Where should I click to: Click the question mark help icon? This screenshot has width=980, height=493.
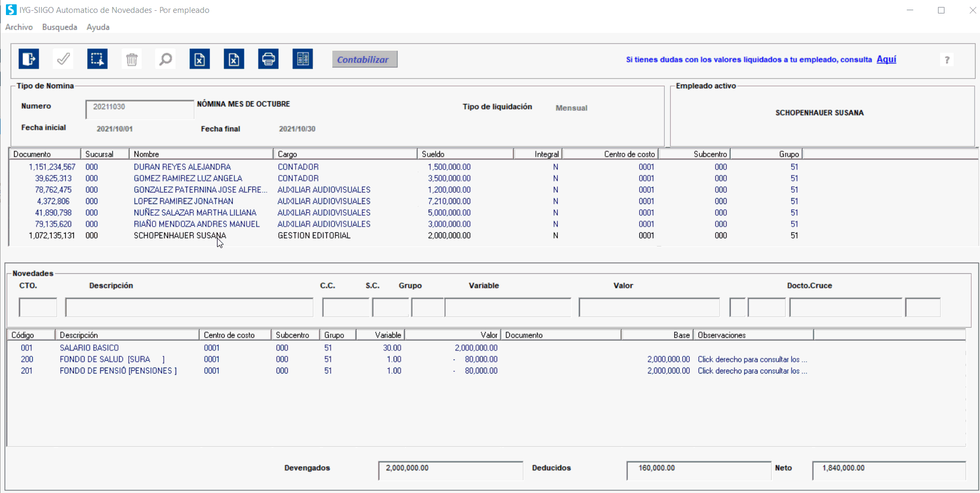click(947, 60)
